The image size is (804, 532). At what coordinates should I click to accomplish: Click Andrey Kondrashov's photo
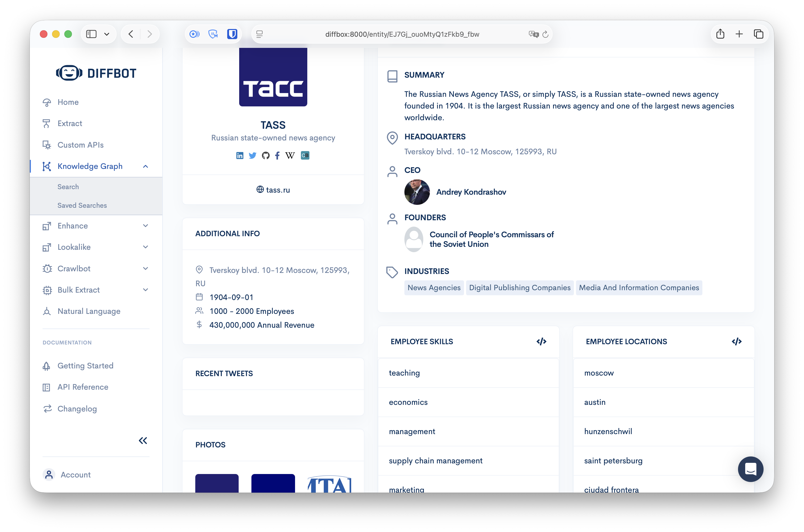417,192
